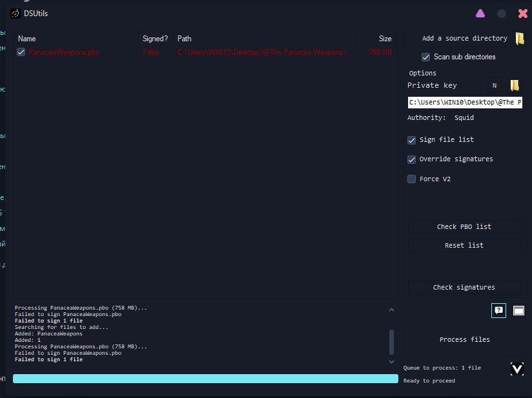Click the log panel scrollbar thumb
Viewport: 532px width, 398px height.
click(391, 342)
